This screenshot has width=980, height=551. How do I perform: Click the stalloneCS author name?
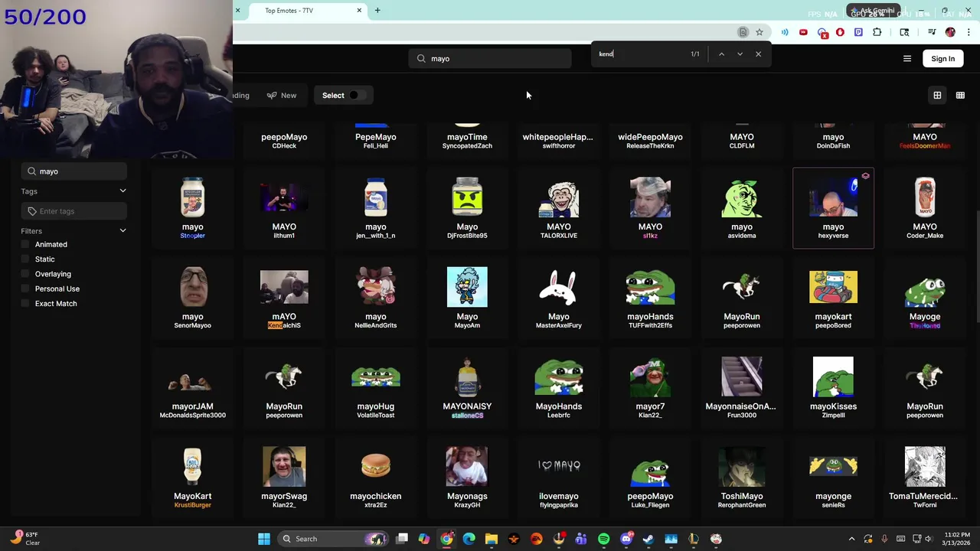[467, 416]
